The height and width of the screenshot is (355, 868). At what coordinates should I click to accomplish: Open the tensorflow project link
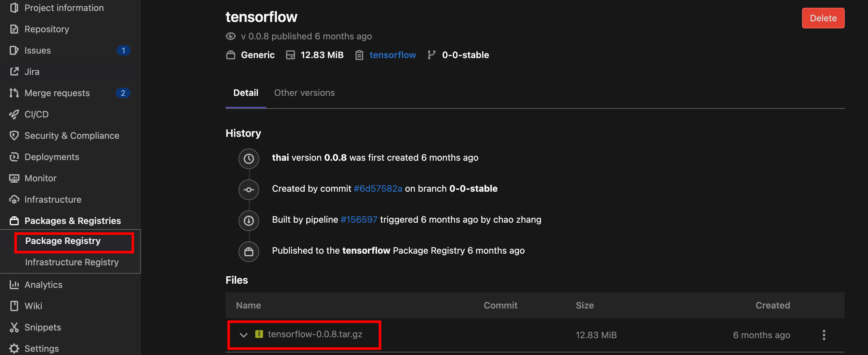[x=393, y=55]
